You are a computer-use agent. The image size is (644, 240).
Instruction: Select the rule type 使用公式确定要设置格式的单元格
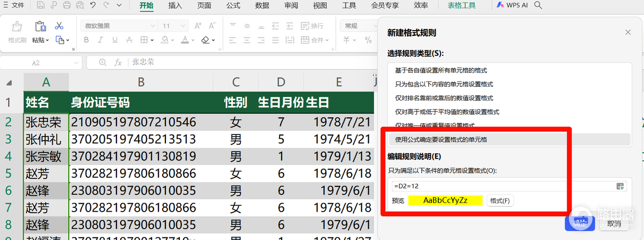point(509,140)
